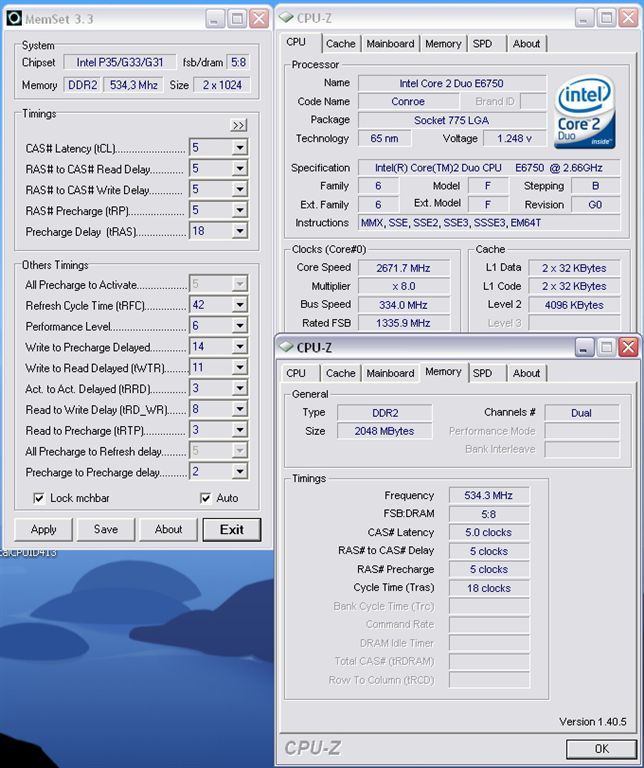Toggle the Auto checkbox in MemSet
Screen dimensions: 644x768
click(x=206, y=498)
